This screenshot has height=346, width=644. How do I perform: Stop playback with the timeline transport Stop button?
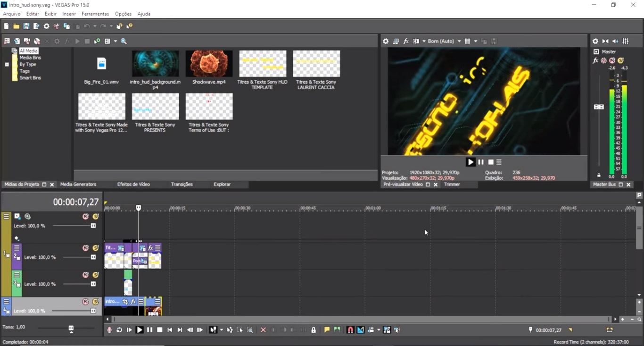tap(160, 330)
